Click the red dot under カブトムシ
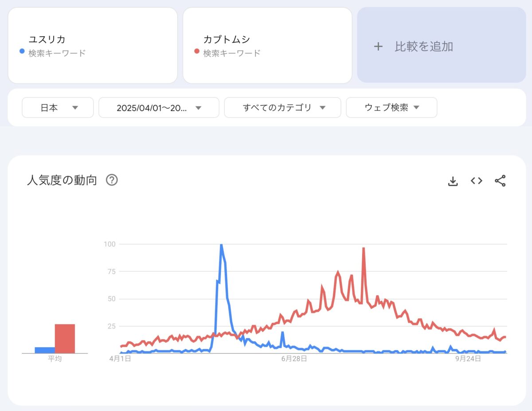 (x=197, y=51)
